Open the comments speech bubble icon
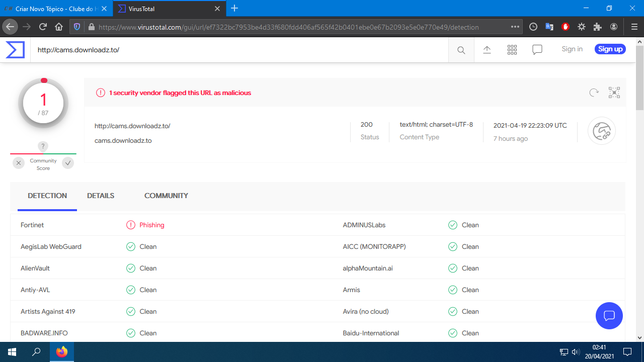This screenshot has width=644, height=362. point(537,49)
